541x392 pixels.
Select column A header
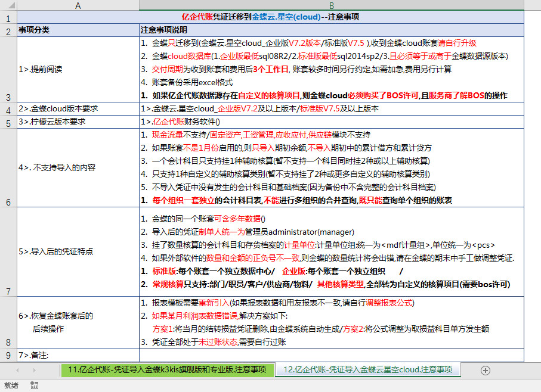tap(78, 5)
